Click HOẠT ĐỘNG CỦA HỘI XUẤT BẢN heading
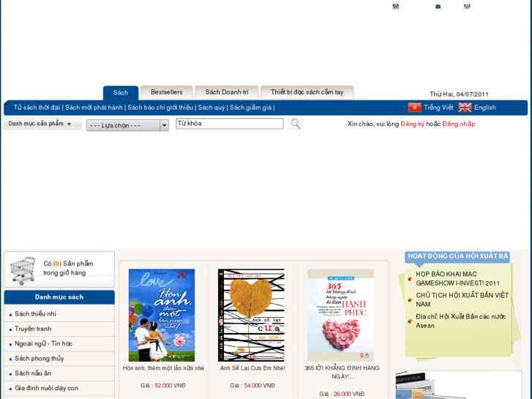The image size is (532, 399). pos(457,256)
